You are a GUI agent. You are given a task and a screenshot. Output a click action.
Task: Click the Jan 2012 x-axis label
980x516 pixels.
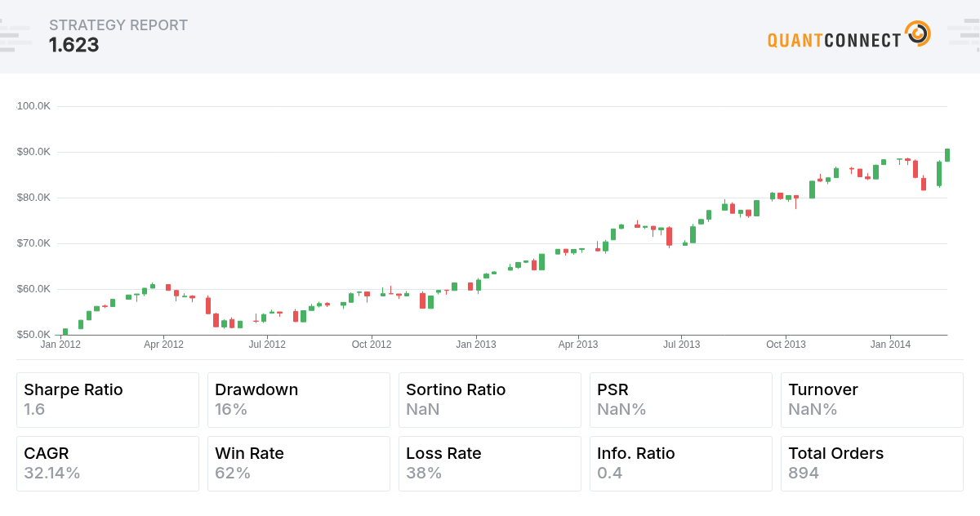[60, 345]
